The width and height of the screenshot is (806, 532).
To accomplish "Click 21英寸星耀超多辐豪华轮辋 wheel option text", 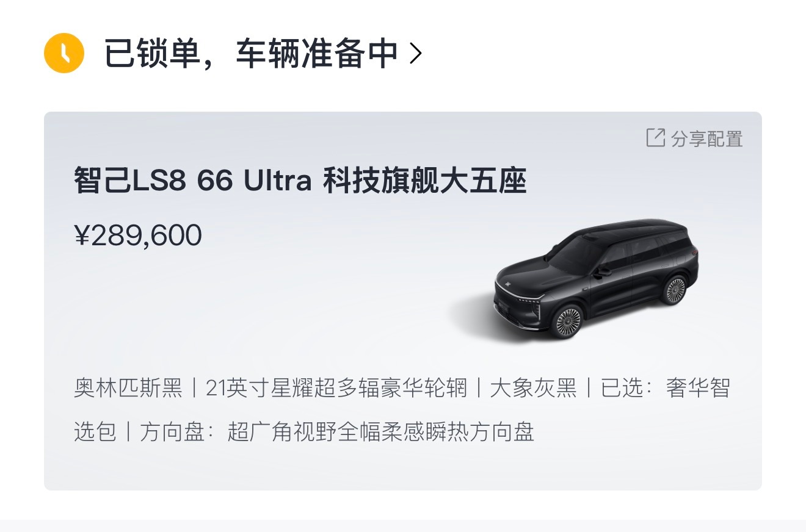I will 336,388.
